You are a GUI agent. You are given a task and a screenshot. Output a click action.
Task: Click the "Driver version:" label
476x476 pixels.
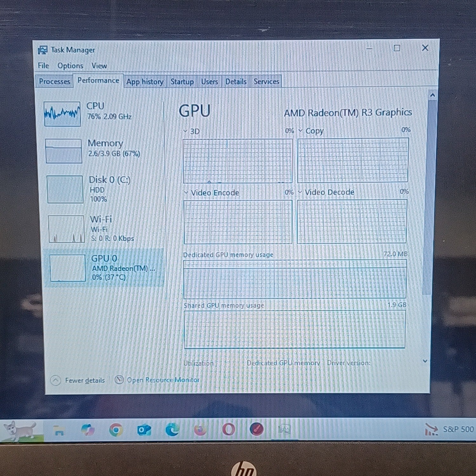pyautogui.click(x=348, y=363)
